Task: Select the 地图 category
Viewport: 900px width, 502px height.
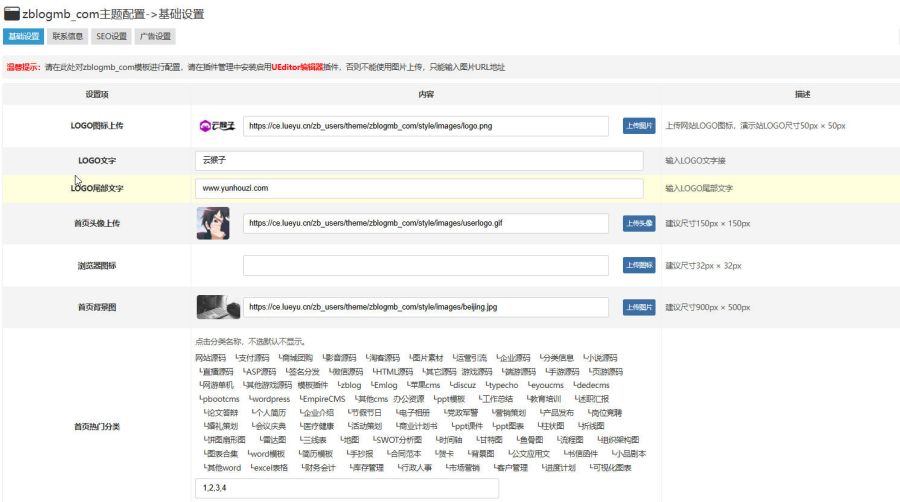Action: pyautogui.click(x=351, y=440)
